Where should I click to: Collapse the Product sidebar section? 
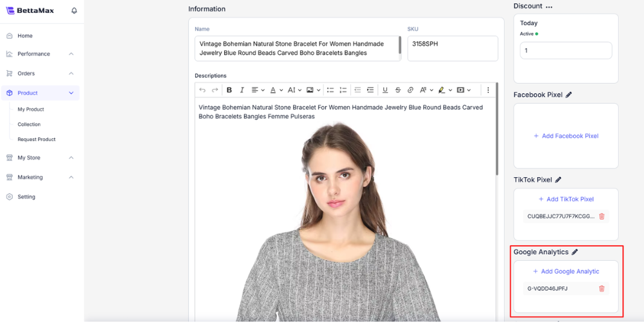(71, 93)
